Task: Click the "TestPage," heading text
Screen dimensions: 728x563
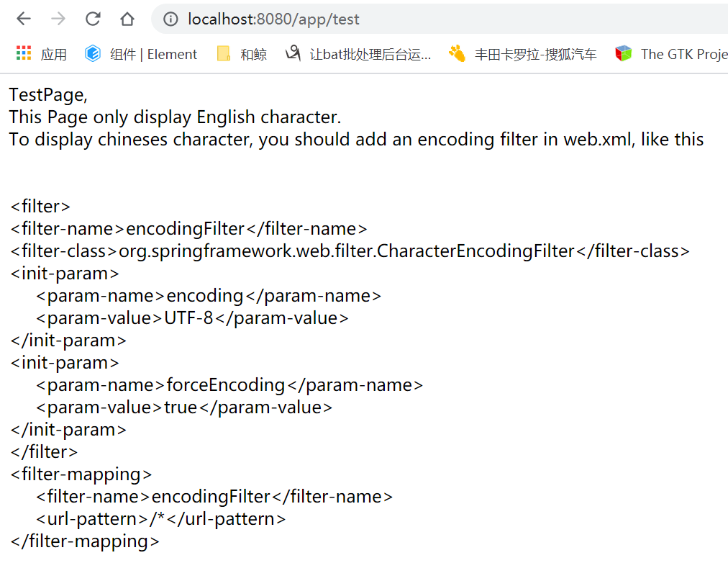Action: (x=48, y=94)
